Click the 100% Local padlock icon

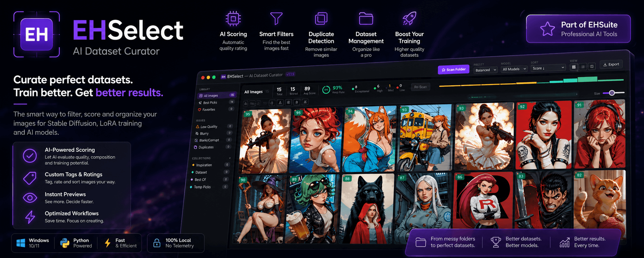coord(157,243)
